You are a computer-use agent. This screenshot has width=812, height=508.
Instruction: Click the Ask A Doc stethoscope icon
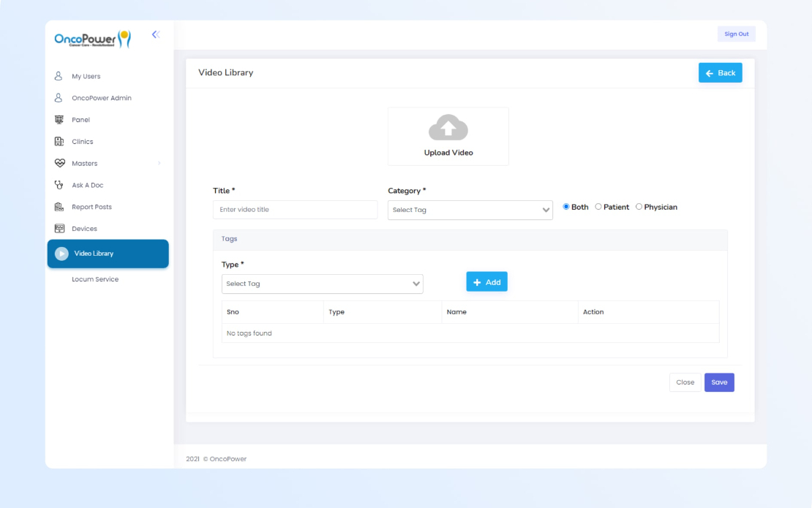pyautogui.click(x=59, y=185)
